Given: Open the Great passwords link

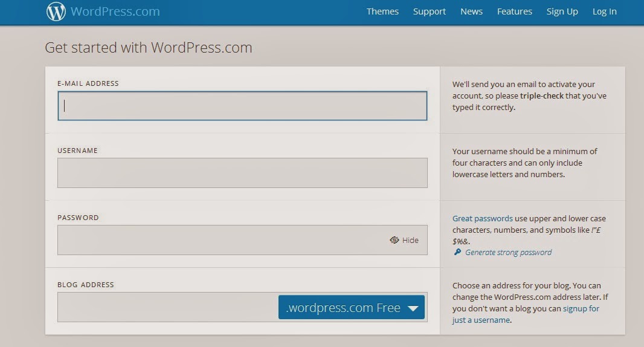Looking at the screenshot, I should [483, 218].
